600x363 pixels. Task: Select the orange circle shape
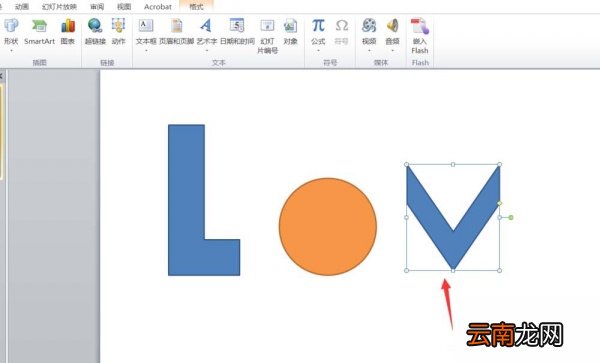click(x=328, y=226)
